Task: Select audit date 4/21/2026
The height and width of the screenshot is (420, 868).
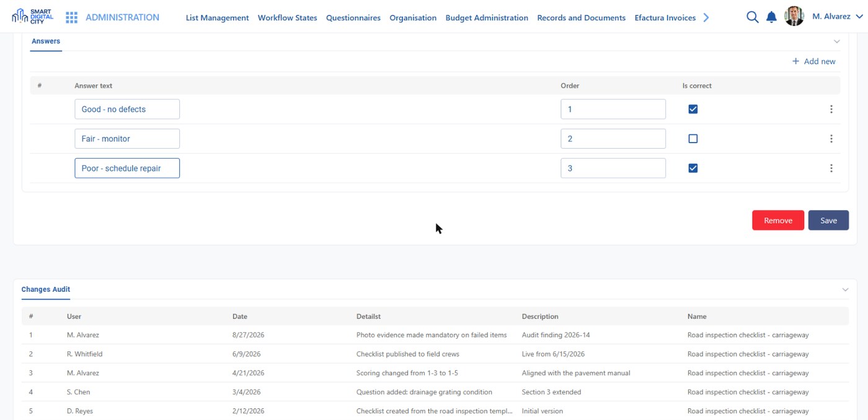Action: pos(248,373)
